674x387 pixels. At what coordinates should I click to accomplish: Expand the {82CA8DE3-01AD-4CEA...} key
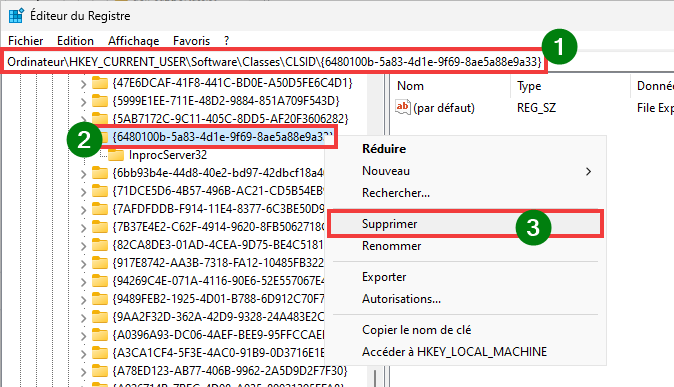pyautogui.click(x=83, y=246)
